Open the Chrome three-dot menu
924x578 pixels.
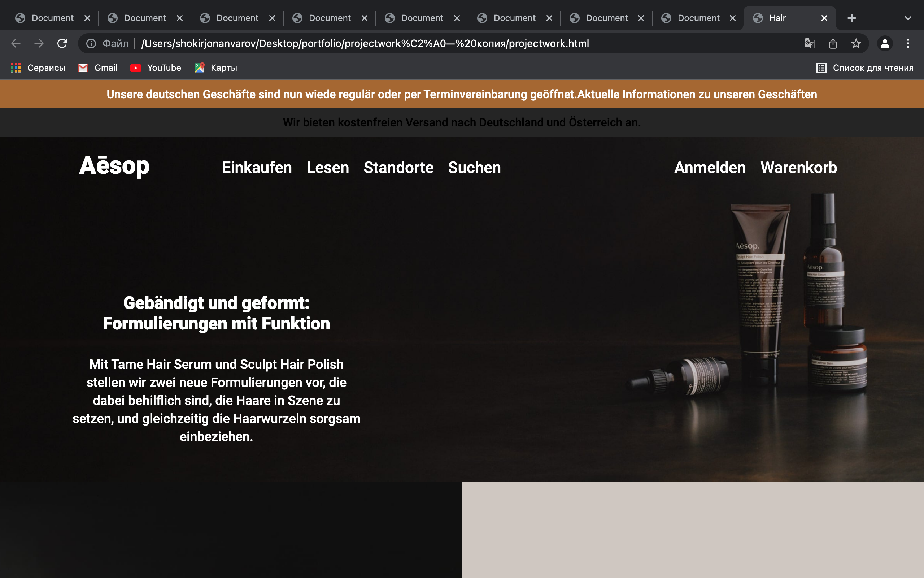point(908,44)
